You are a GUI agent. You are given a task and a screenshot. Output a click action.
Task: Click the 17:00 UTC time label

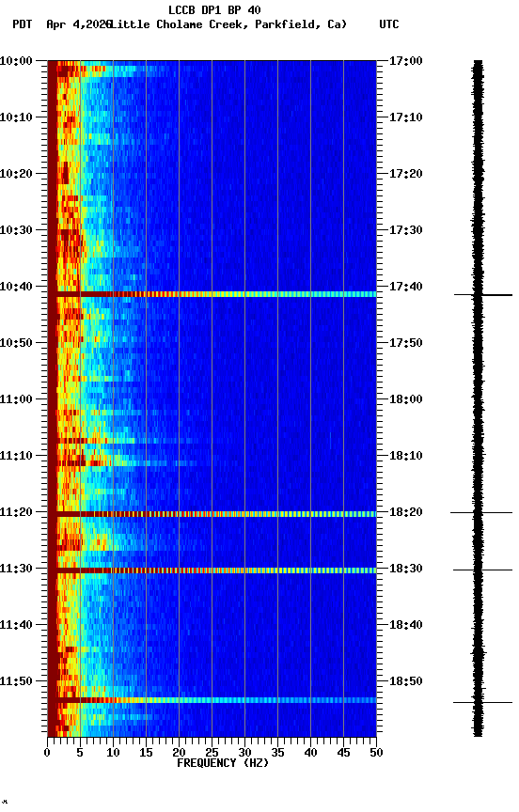pos(406,61)
